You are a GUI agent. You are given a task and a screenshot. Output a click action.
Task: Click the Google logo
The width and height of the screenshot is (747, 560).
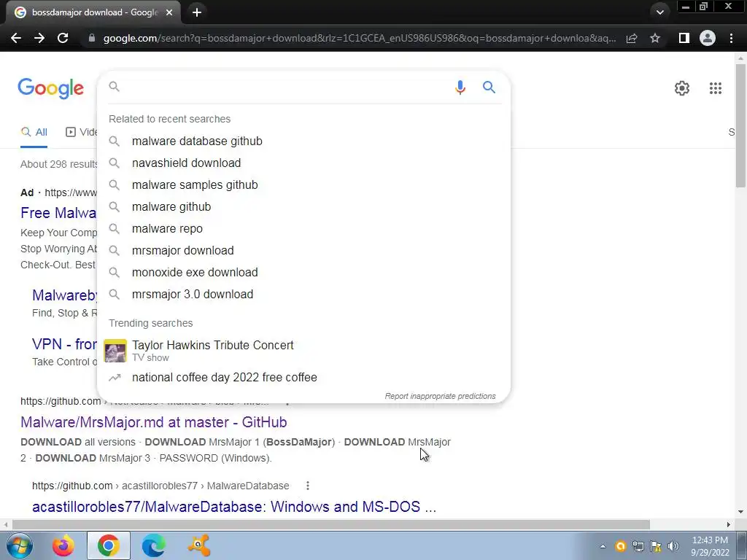pyautogui.click(x=50, y=88)
